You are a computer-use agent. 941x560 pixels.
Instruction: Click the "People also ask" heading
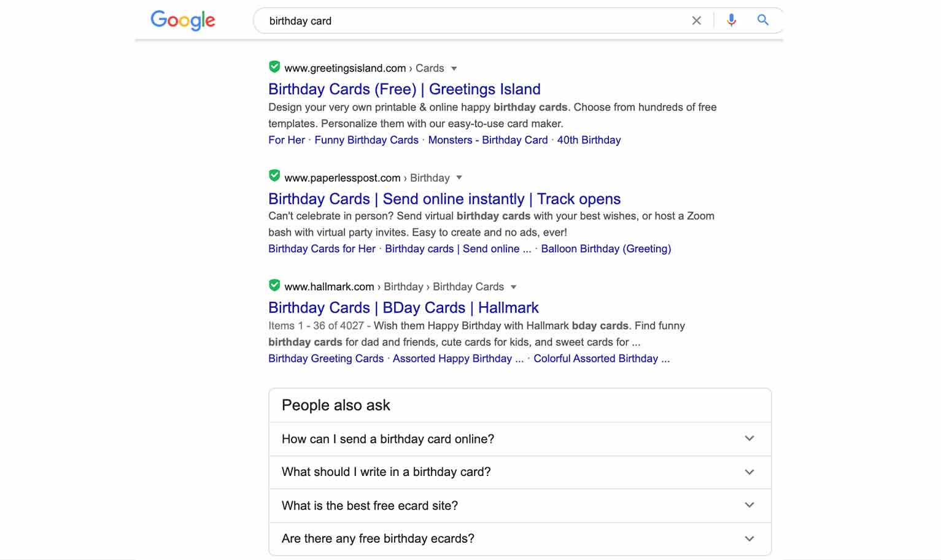336,405
